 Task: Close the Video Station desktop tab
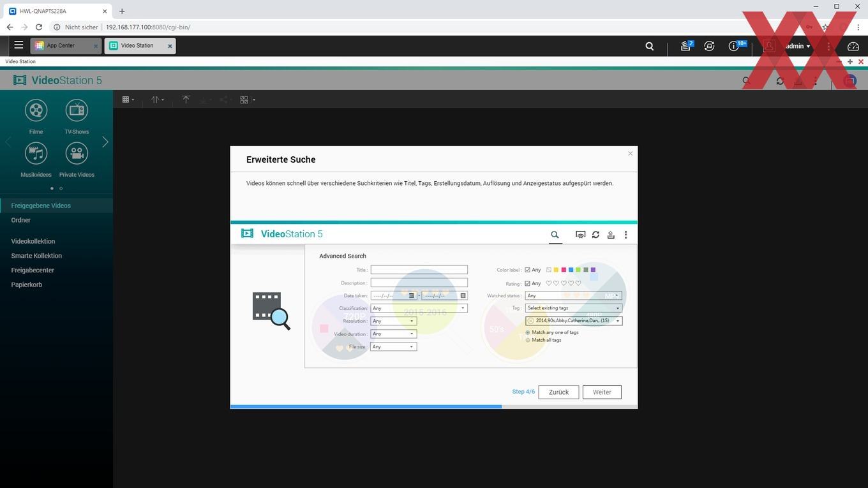(x=170, y=46)
